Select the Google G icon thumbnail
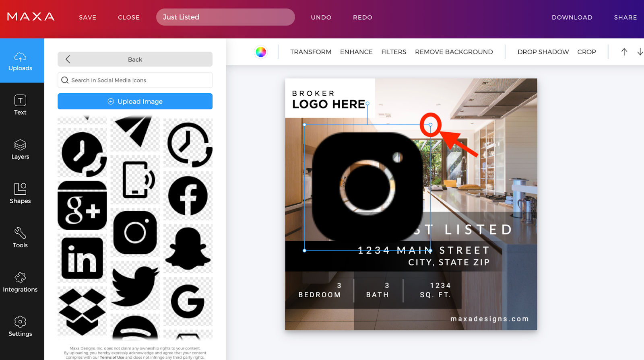This screenshot has height=360, width=644. pyautogui.click(x=188, y=301)
